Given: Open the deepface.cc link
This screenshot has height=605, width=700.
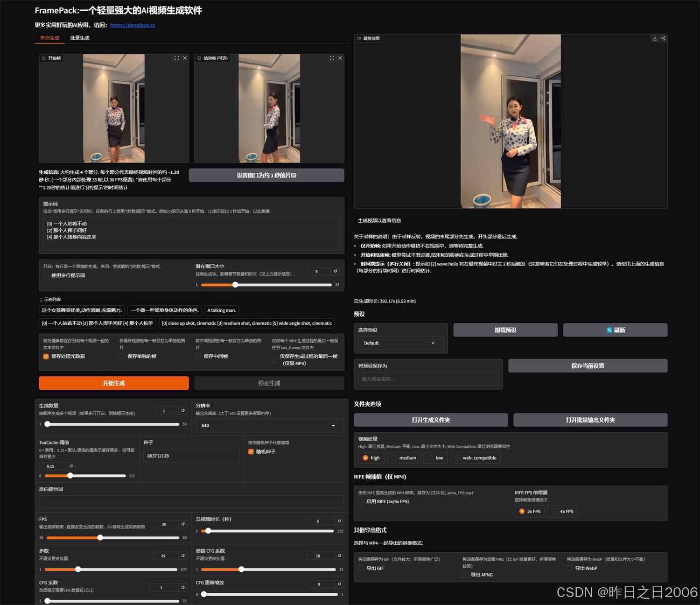Looking at the screenshot, I should 132,25.
